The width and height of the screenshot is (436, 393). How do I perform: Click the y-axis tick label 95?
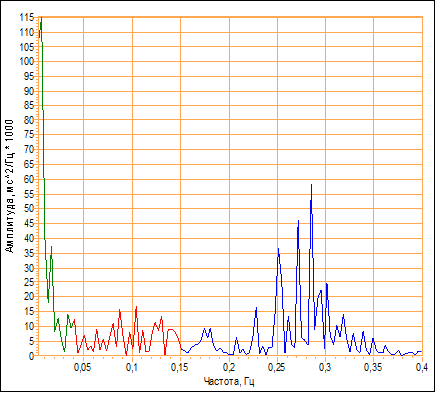point(29,76)
